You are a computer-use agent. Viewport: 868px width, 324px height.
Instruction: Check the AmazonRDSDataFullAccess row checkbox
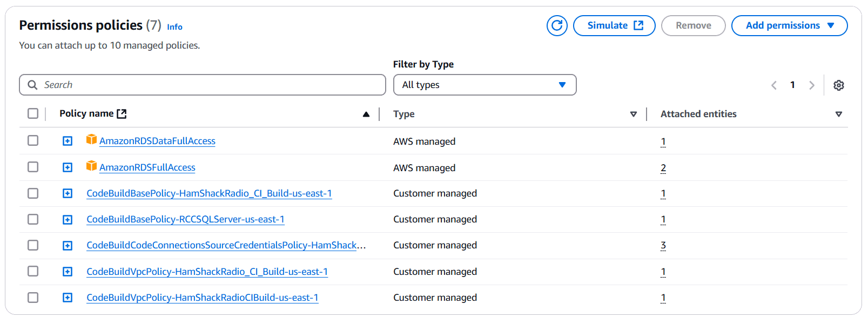(x=33, y=140)
